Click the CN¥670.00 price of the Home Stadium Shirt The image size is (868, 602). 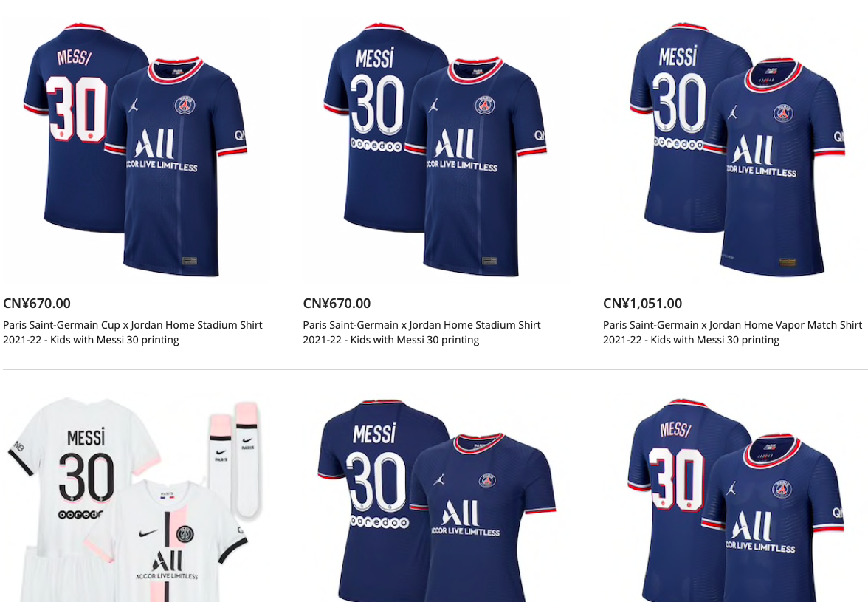pyautogui.click(x=337, y=304)
